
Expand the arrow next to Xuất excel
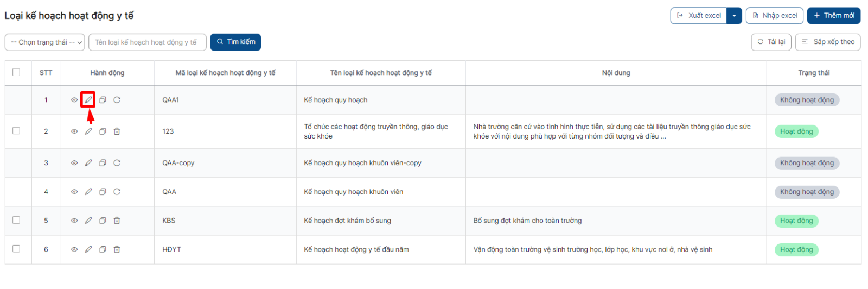[734, 16]
